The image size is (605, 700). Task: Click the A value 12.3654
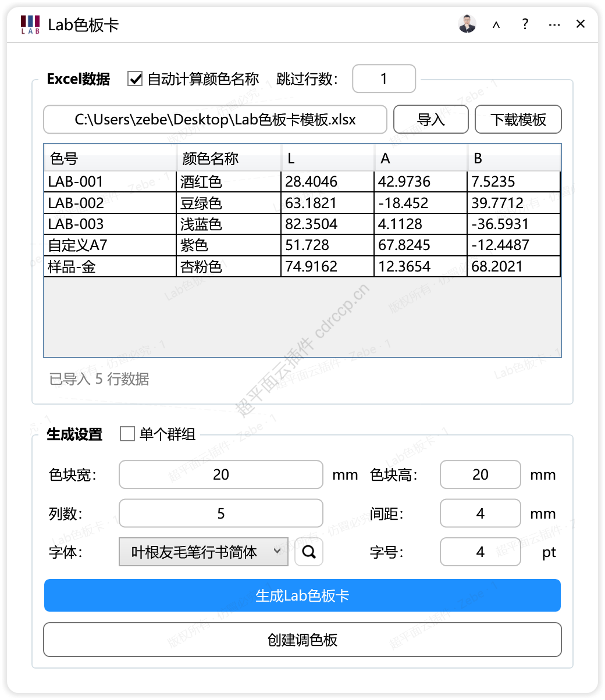coord(421,266)
